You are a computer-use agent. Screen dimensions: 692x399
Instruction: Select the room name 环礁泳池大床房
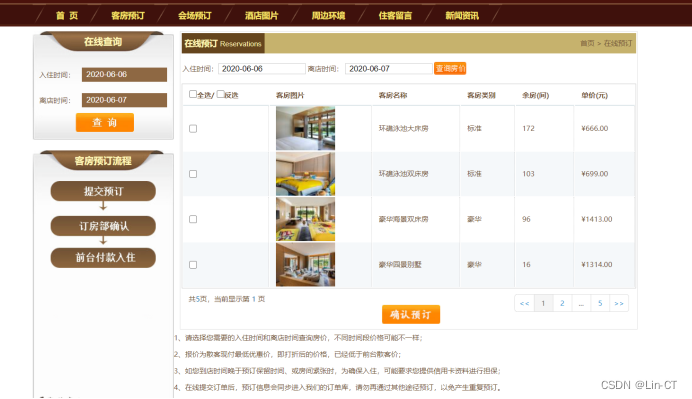pyautogui.click(x=403, y=128)
